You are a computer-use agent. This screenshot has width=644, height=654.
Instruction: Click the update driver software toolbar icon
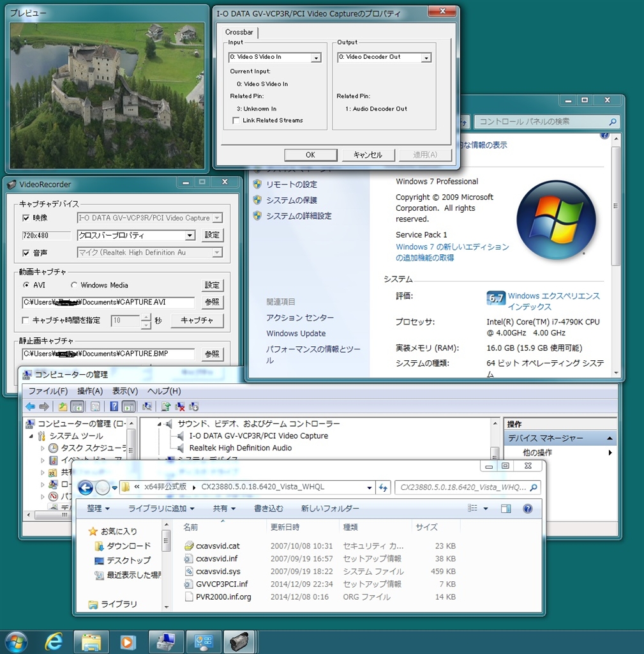(x=165, y=406)
